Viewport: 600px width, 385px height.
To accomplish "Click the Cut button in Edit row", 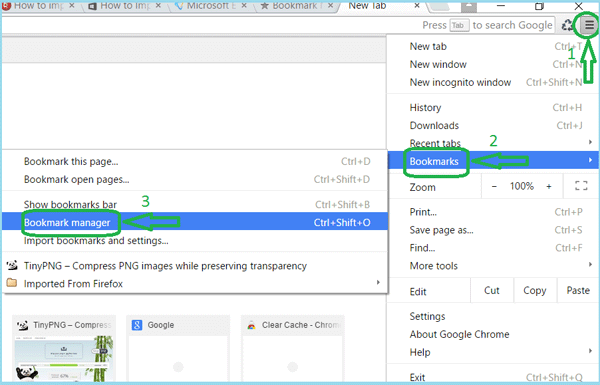I will 492,291.
